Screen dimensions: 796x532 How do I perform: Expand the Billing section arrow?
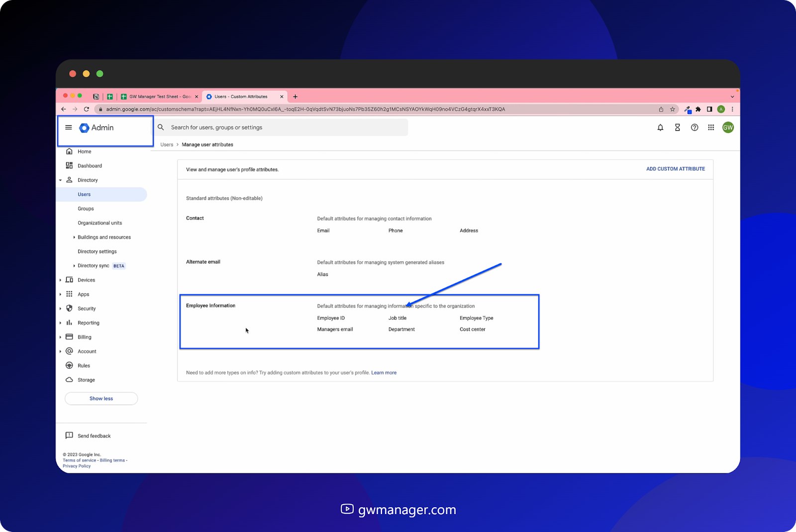point(60,337)
